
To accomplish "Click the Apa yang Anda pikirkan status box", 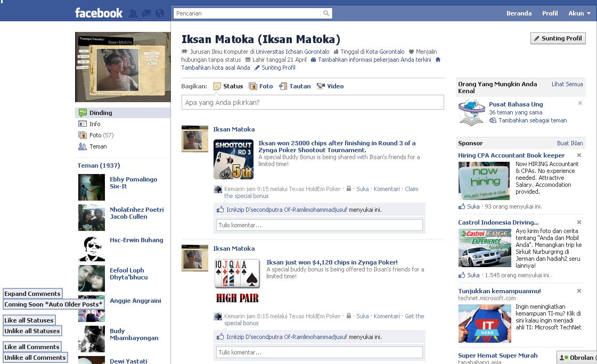I will click(313, 102).
